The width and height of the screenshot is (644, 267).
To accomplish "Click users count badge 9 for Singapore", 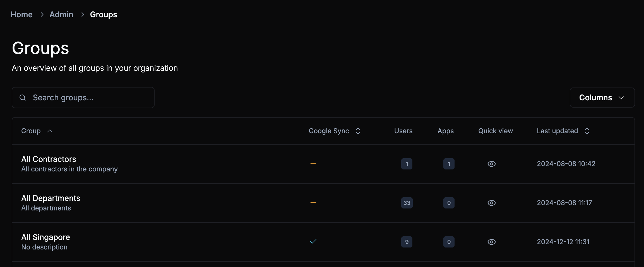I will [x=407, y=242].
